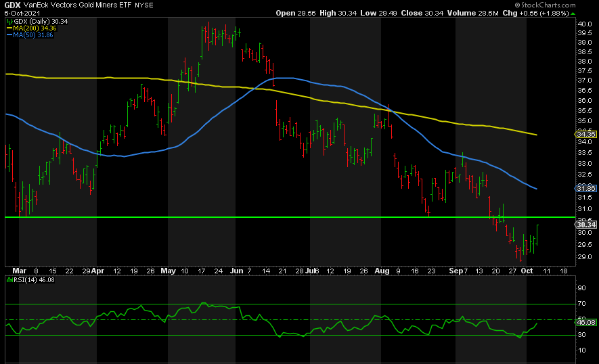
Task: Click the VanEck Vectors Gold Miners ETF name
Action: [x=77, y=5]
